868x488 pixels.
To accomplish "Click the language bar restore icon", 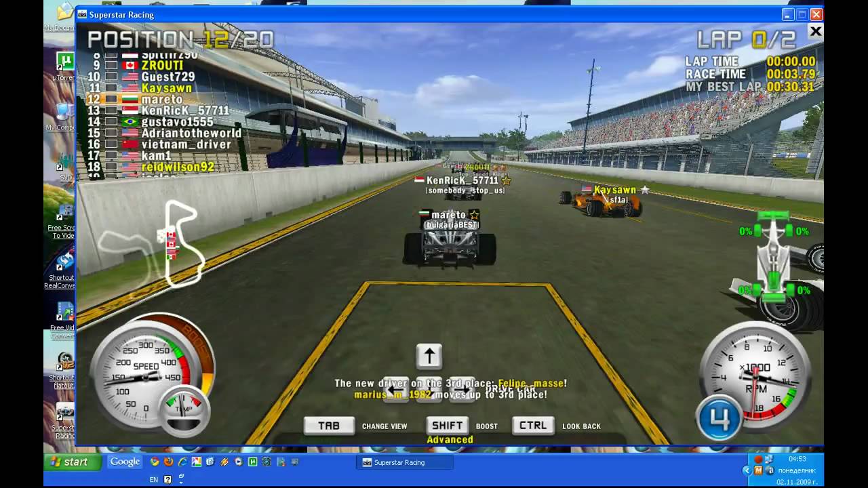I will tap(182, 476).
